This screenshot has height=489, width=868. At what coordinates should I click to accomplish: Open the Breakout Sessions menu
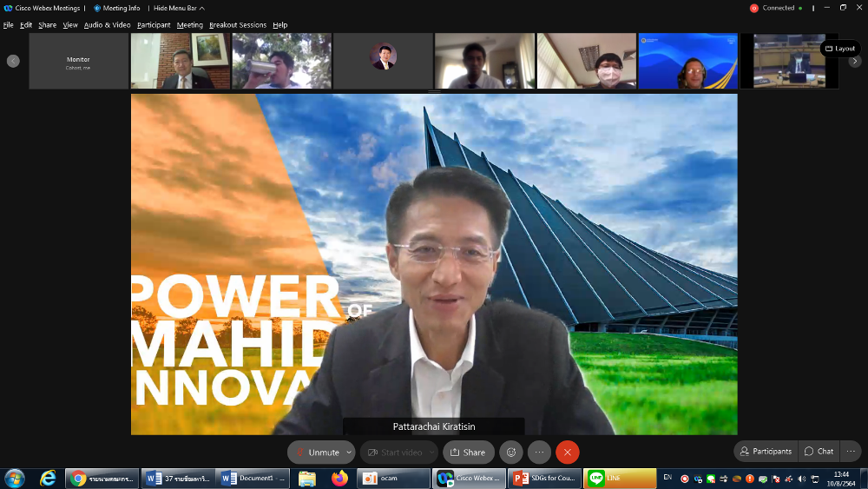coord(237,25)
